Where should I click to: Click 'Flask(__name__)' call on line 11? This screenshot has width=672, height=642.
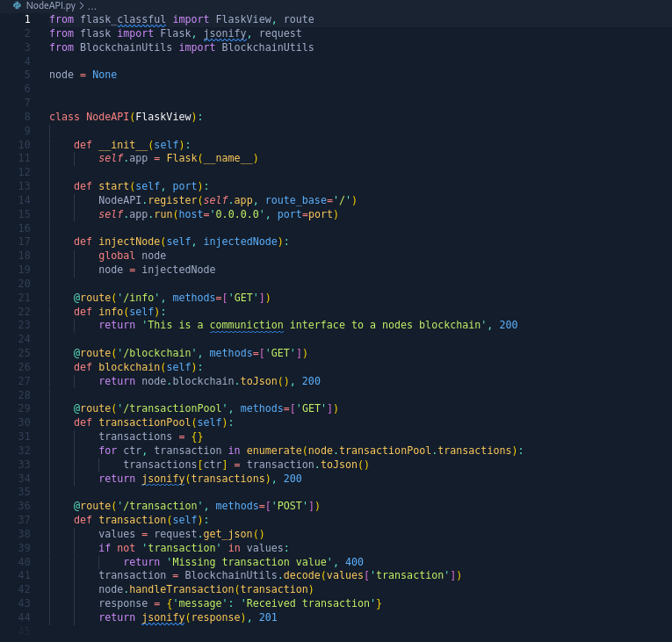(213, 158)
